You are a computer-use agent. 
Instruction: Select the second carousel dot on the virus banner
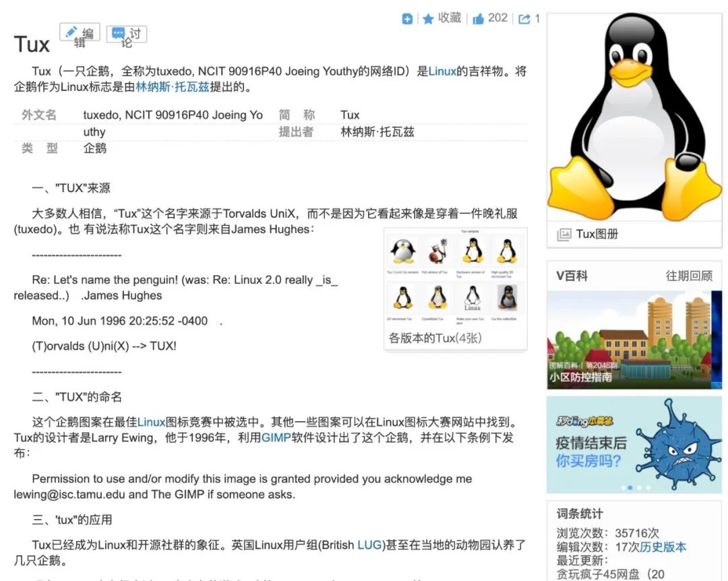pos(630,488)
